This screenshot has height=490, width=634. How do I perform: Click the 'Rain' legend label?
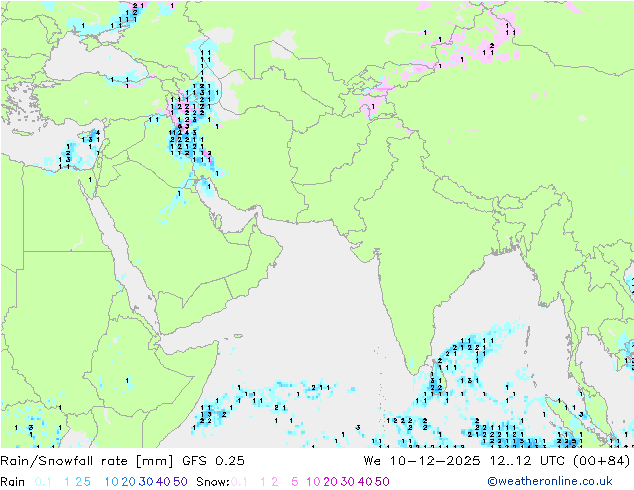point(13,482)
